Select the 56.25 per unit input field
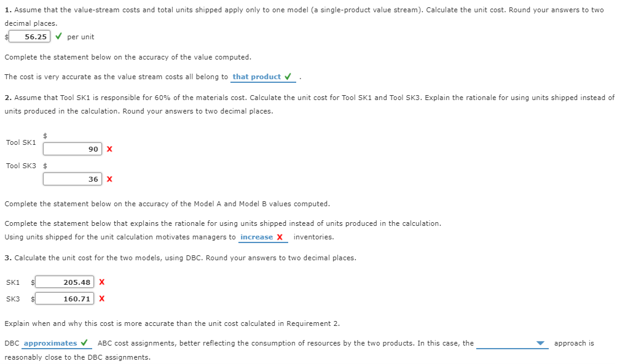This screenshot has width=644, height=364. coord(31,37)
